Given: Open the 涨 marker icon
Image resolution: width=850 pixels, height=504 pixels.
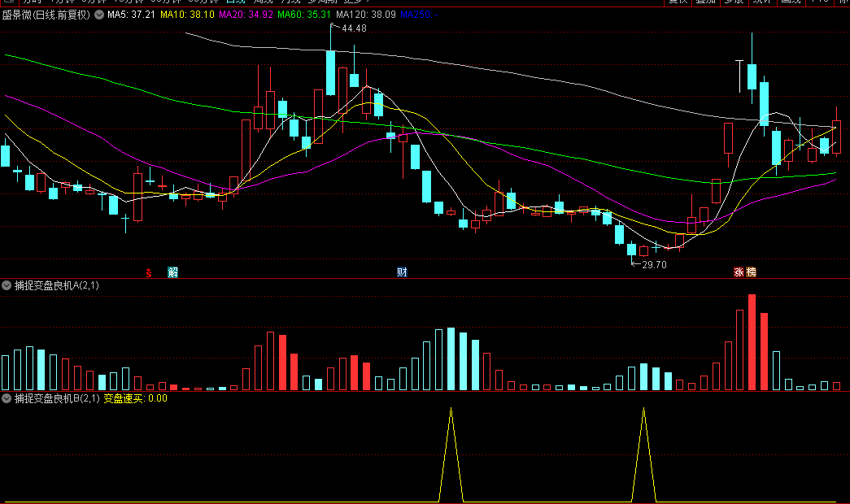Looking at the screenshot, I should [739, 272].
